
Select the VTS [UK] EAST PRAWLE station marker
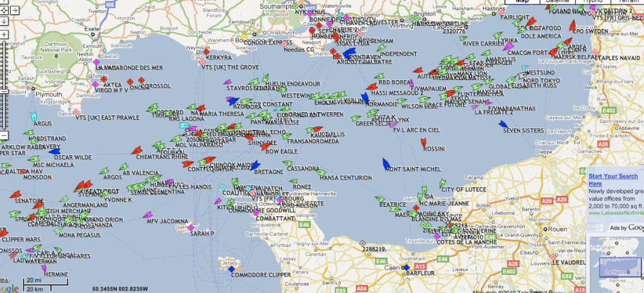coord(76,112)
